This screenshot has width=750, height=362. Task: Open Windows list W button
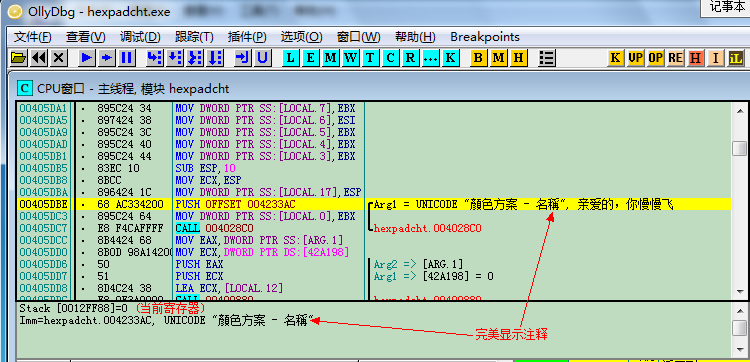pos(351,58)
